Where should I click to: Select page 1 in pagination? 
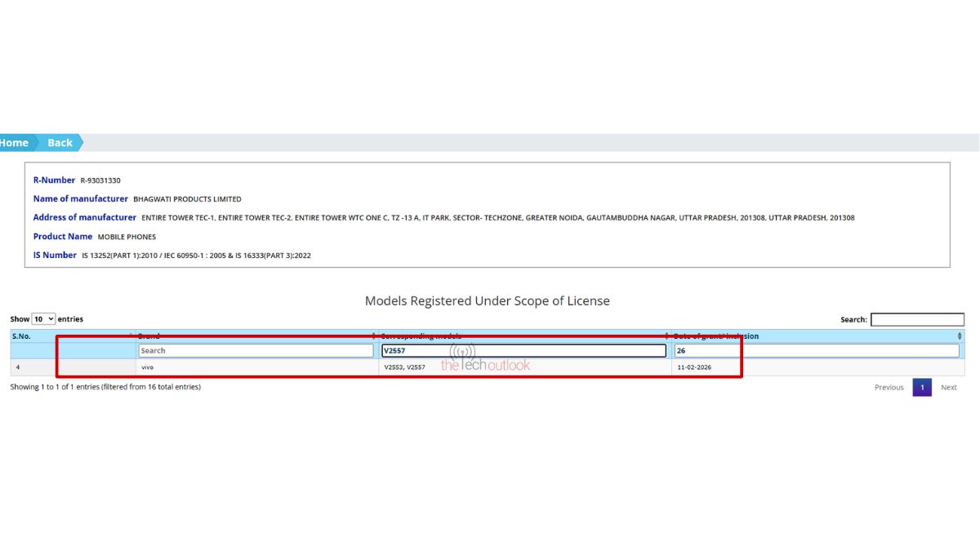pyautogui.click(x=921, y=388)
